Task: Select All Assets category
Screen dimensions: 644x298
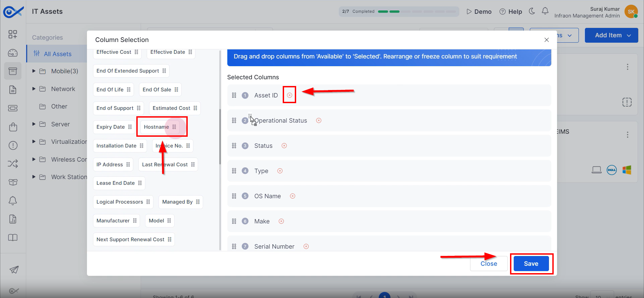Action: (x=57, y=54)
